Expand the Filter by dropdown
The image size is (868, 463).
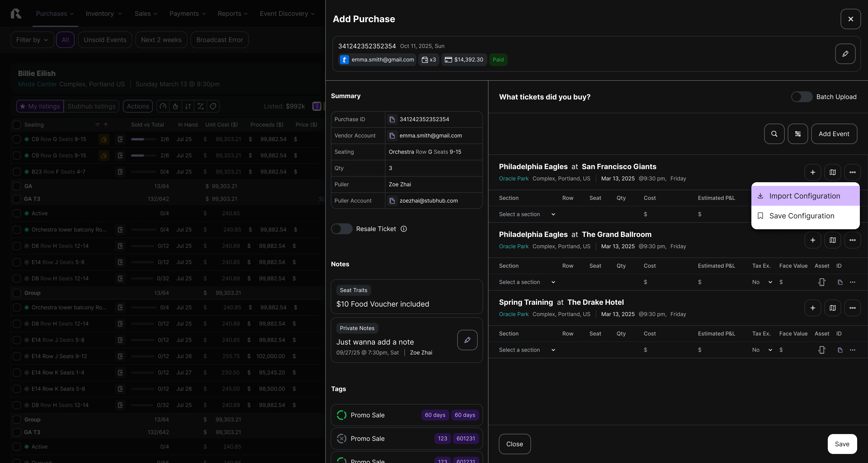click(32, 40)
